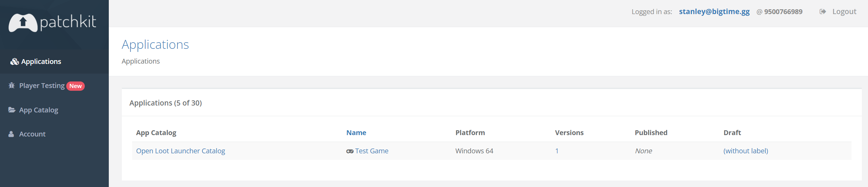Click the versions count 1 link
This screenshot has height=187, width=868.
pyautogui.click(x=557, y=151)
